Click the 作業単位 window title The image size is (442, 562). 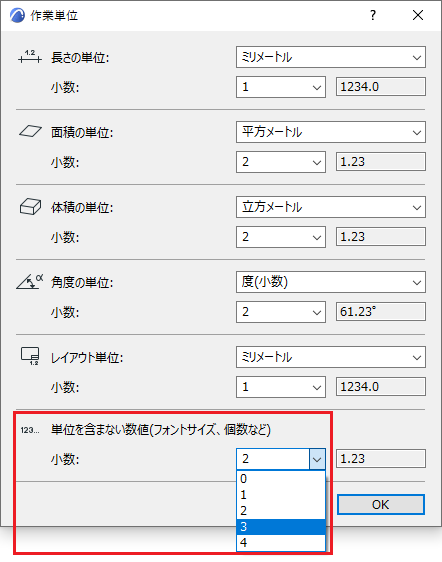coord(54,15)
